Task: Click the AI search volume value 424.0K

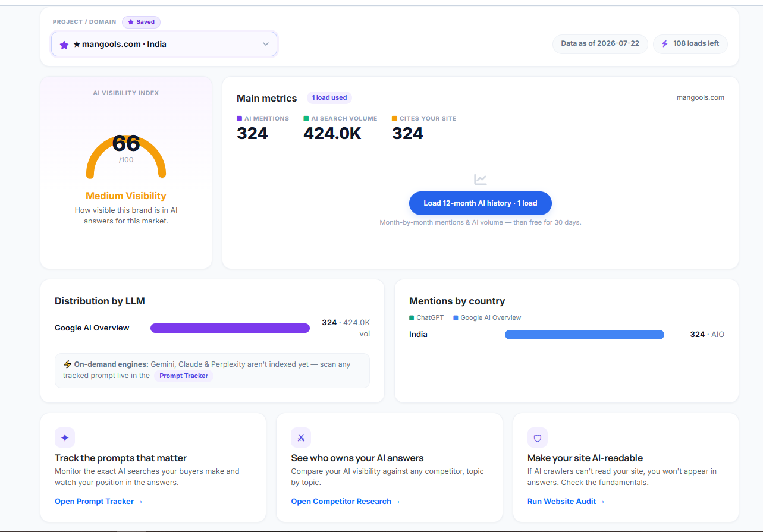Action: pyautogui.click(x=332, y=134)
